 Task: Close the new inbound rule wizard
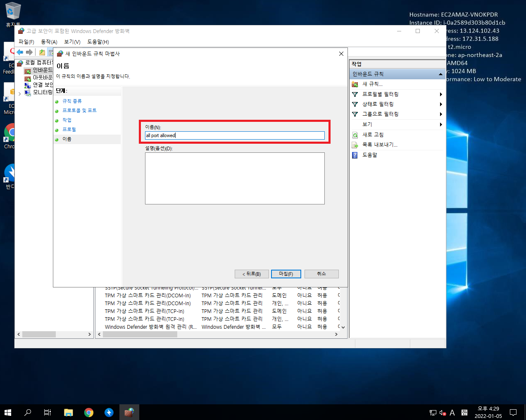point(341,54)
